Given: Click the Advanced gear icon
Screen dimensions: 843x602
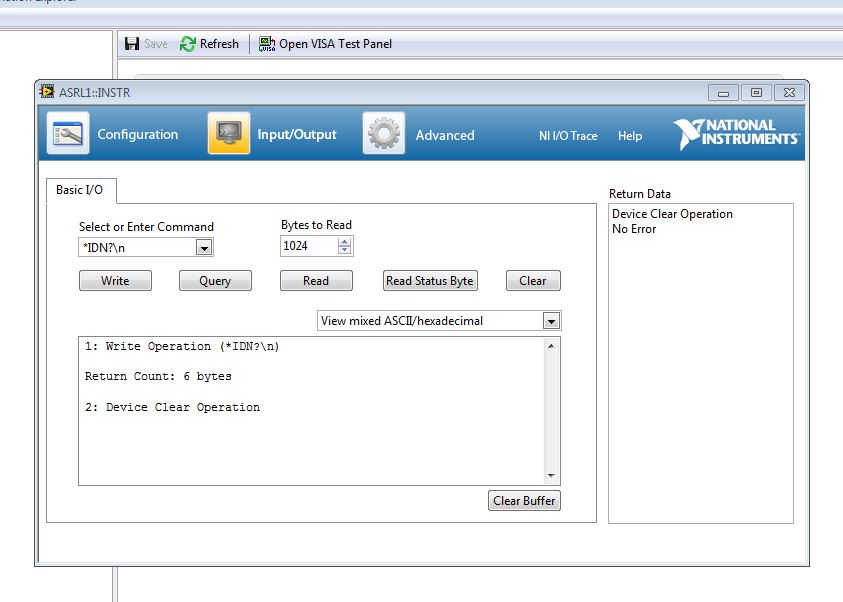Looking at the screenshot, I should tap(384, 133).
